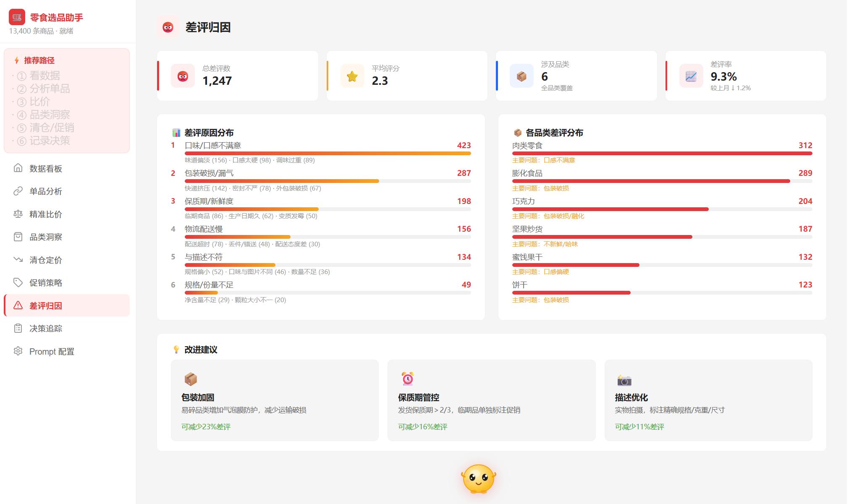Image resolution: width=849 pixels, height=504 pixels.
Task: Click the alarm clock icon on 保质期管控 card
Action: pos(407,379)
